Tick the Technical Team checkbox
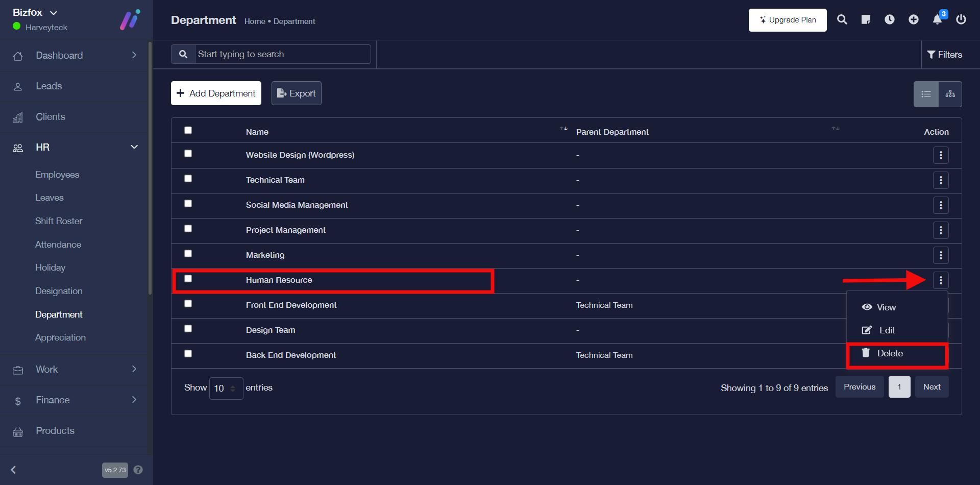Screen dimensions: 980x485 (188, 179)
